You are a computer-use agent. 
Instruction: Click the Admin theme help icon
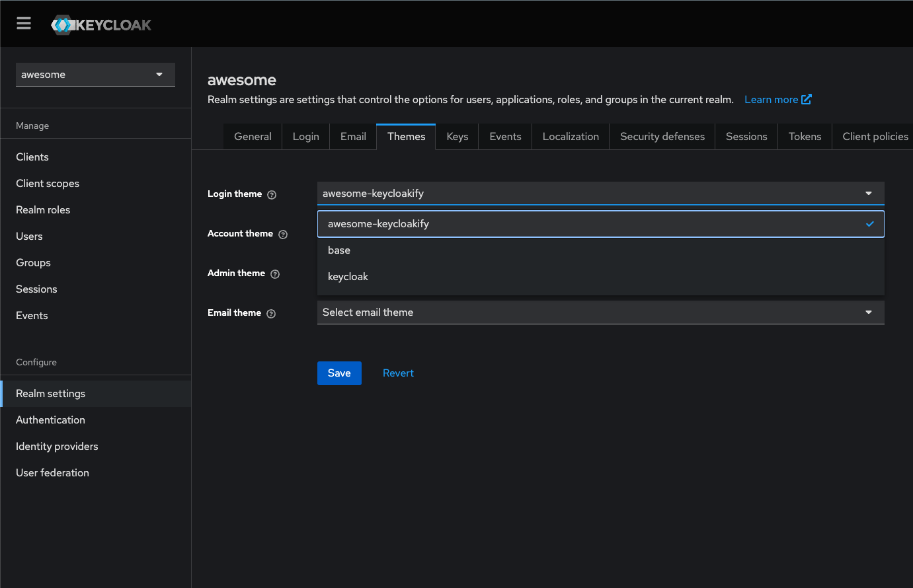(275, 274)
